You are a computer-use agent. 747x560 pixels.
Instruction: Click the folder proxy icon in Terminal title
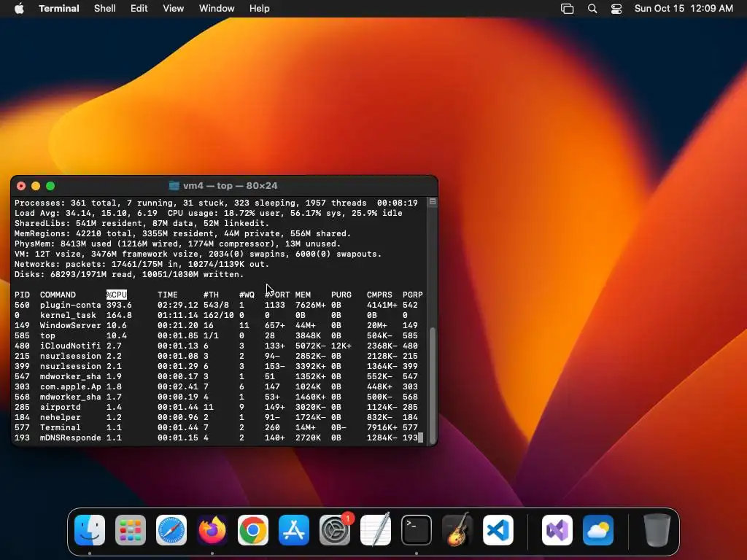[174, 186]
